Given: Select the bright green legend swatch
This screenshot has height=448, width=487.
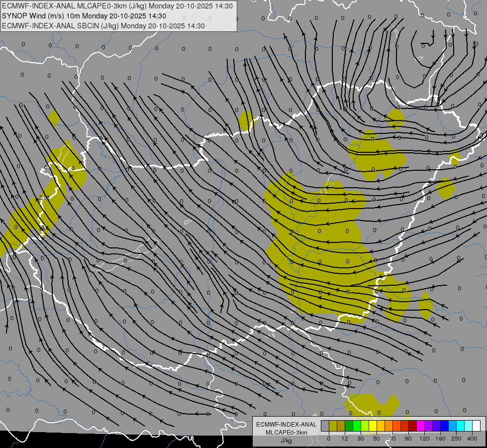Looking at the screenshot, I should pyautogui.click(x=357, y=426).
